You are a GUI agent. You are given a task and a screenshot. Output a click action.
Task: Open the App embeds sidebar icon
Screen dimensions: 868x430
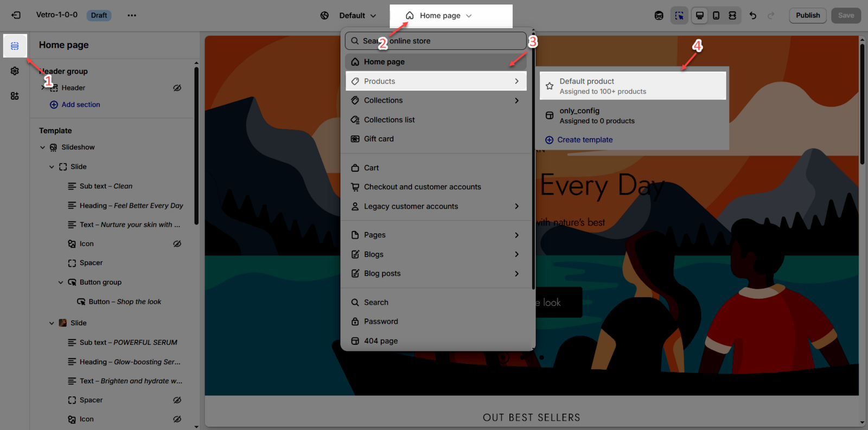click(x=15, y=96)
